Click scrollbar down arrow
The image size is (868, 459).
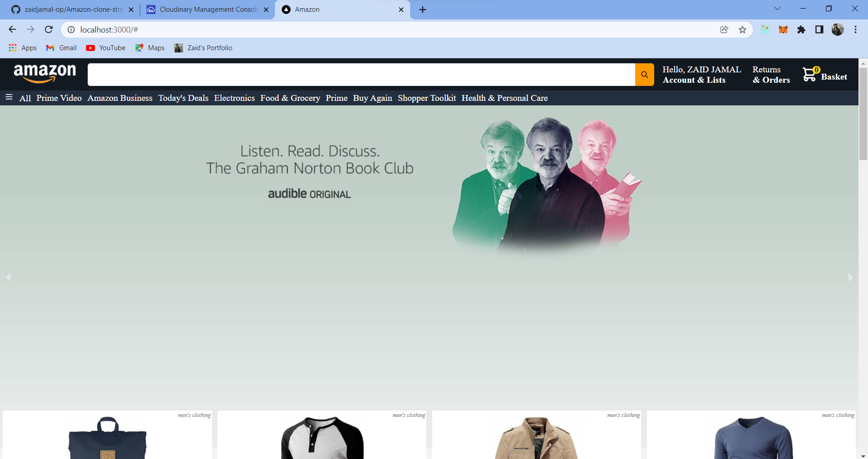point(863,455)
